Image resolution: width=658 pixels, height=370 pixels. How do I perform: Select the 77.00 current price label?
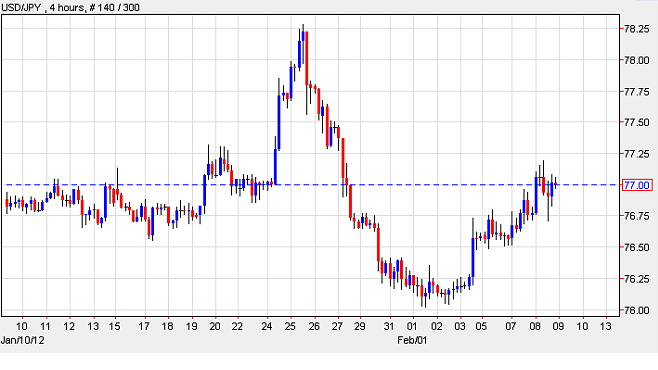[x=637, y=185]
